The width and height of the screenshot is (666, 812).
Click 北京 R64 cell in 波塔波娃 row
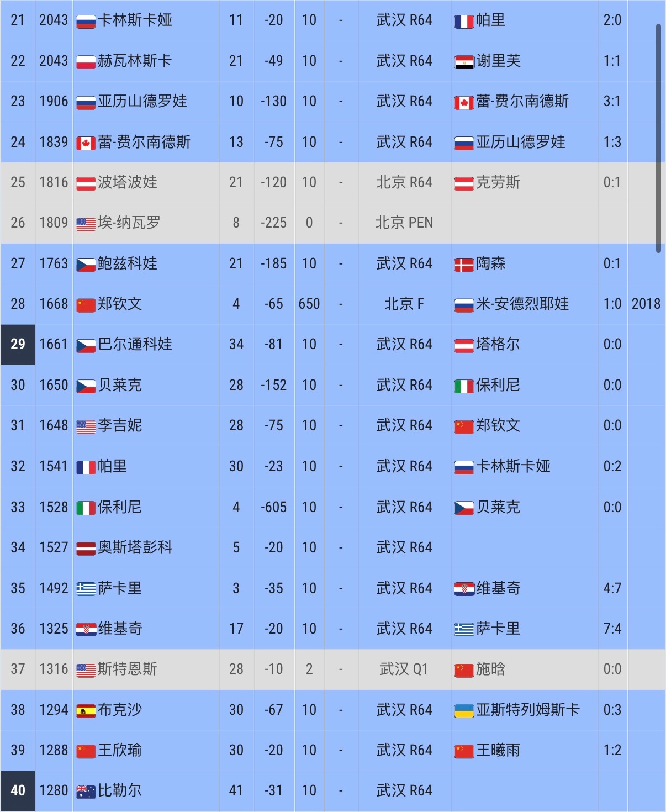[x=404, y=182]
